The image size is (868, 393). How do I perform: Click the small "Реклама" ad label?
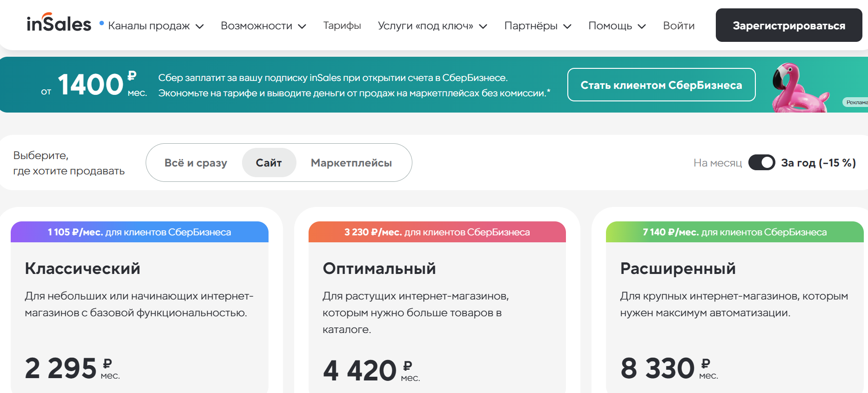856,102
